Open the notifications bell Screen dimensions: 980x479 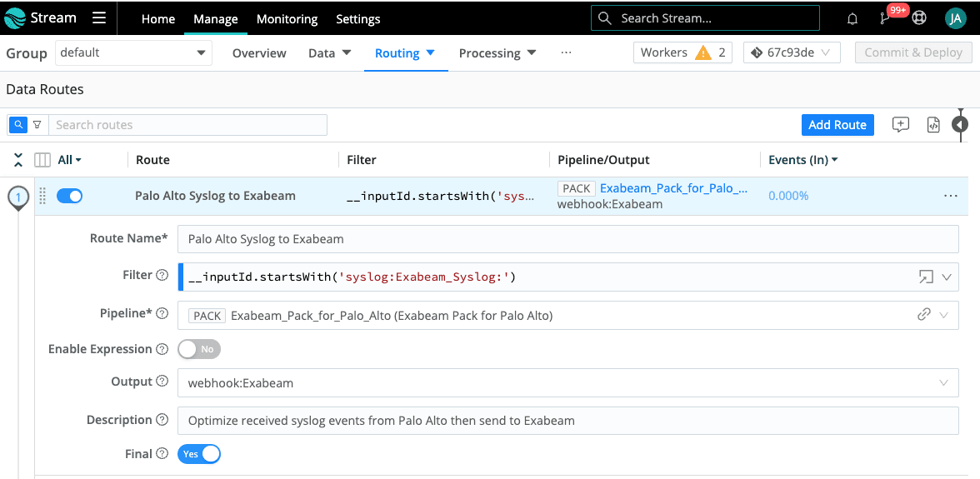(852, 18)
